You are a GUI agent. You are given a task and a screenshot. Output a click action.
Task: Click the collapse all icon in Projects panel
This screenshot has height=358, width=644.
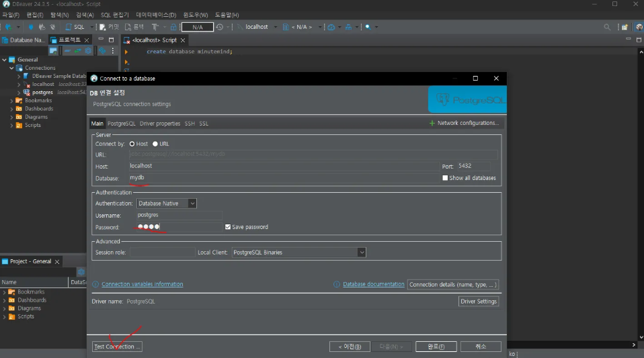point(67,51)
